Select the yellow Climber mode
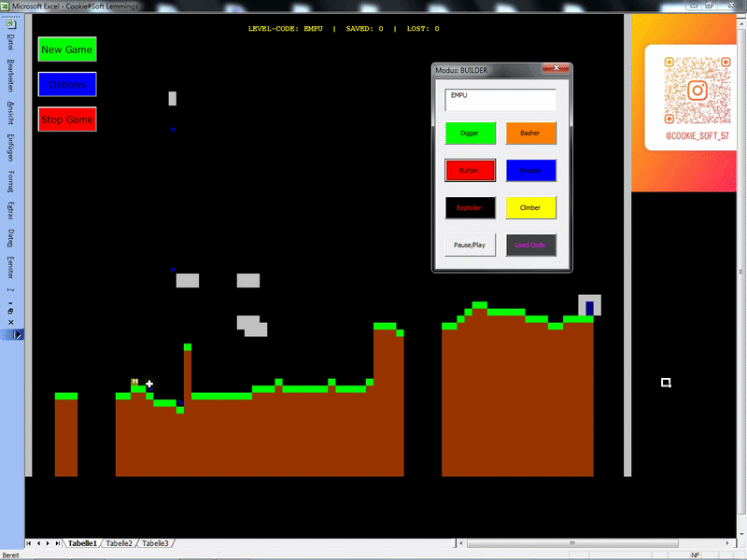 click(530, 207)
